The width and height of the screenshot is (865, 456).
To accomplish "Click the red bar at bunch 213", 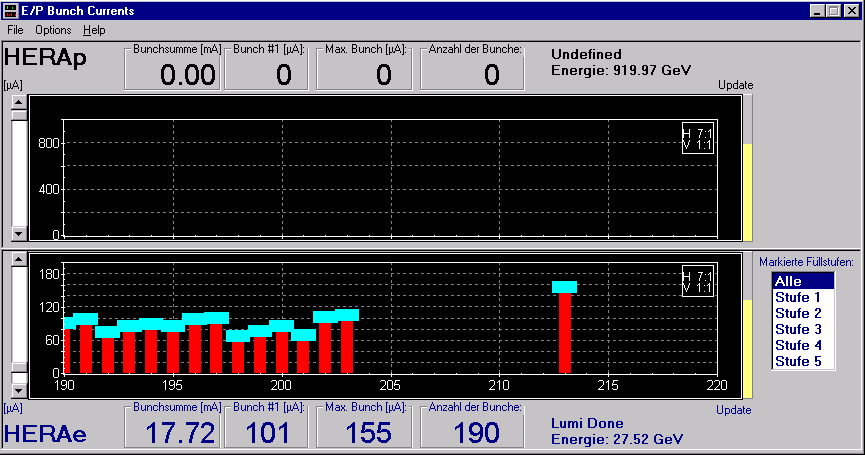I will (x=565, y=332).
